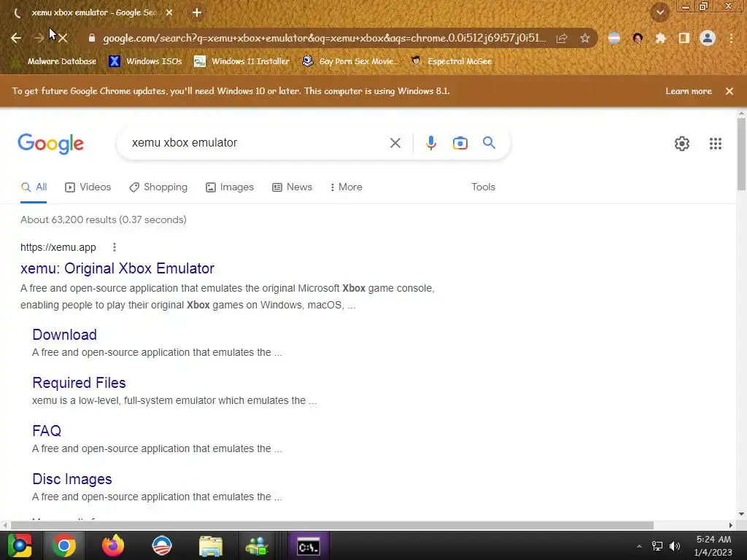Open the Malware Database bookmark
The image size is (747, 560).
[55, 61]
